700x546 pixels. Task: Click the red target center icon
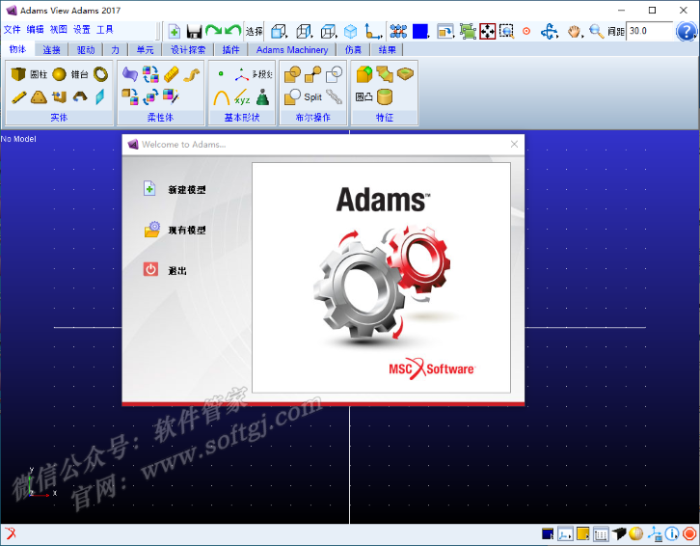[526, 31]
